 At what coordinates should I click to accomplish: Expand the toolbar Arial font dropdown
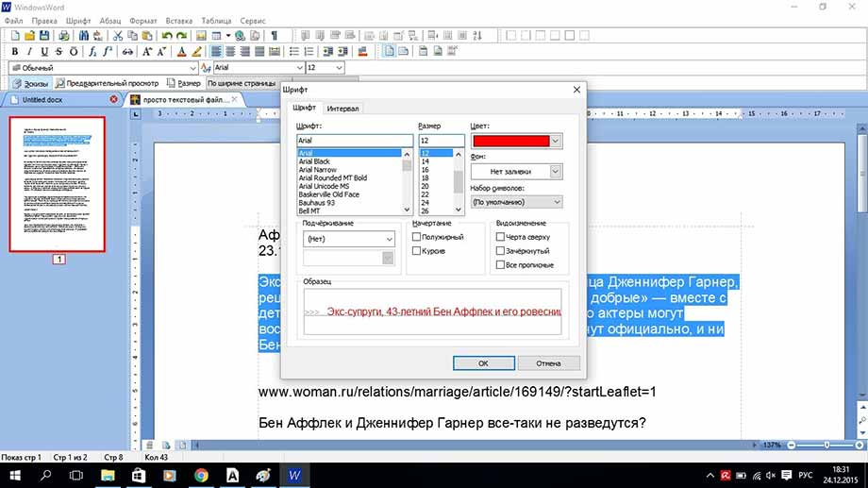click(x=299, y=68)
